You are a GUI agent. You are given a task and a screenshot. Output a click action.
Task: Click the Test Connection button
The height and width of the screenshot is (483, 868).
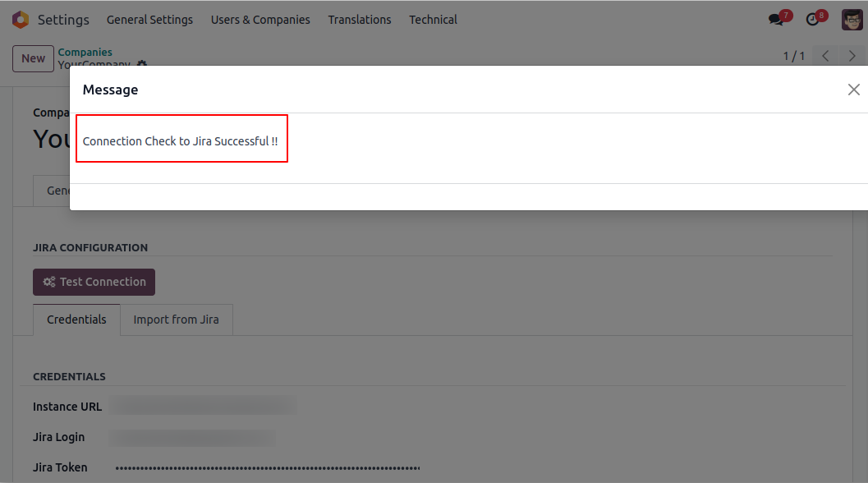pos(94,282)
